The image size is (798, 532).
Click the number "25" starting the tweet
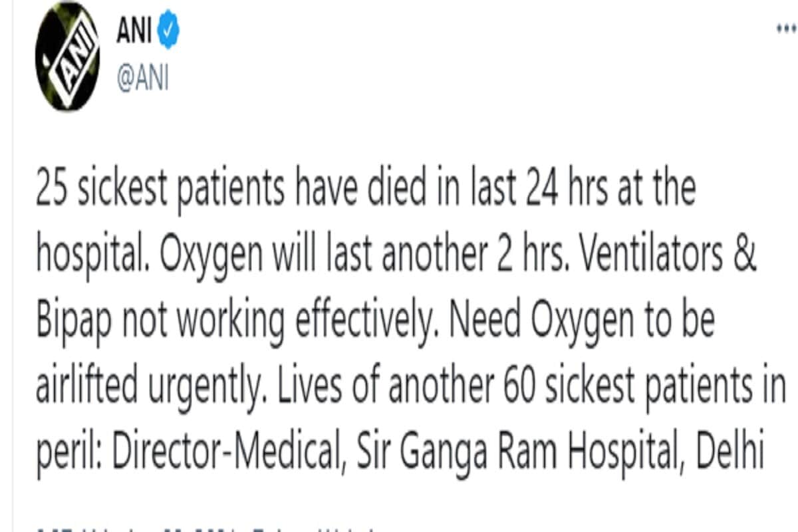point(54,190)
